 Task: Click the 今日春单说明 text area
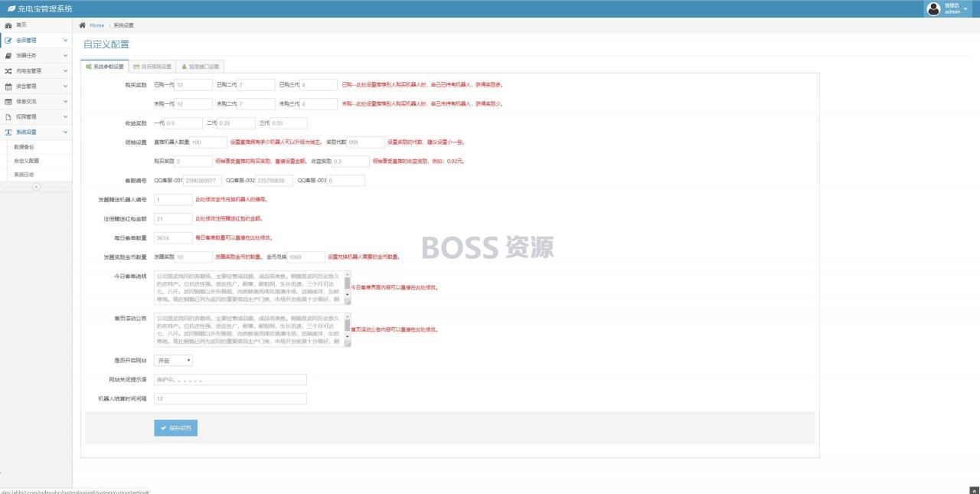[253, 287]
